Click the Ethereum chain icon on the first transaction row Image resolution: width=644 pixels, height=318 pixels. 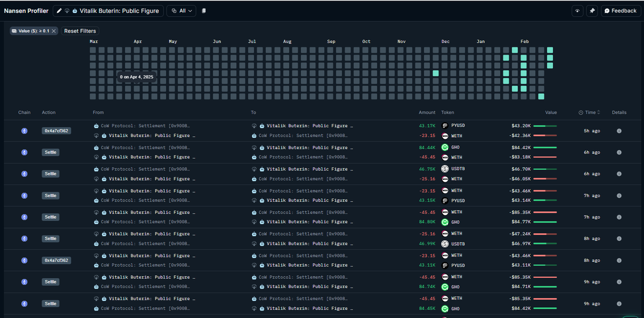click(24, 130)
